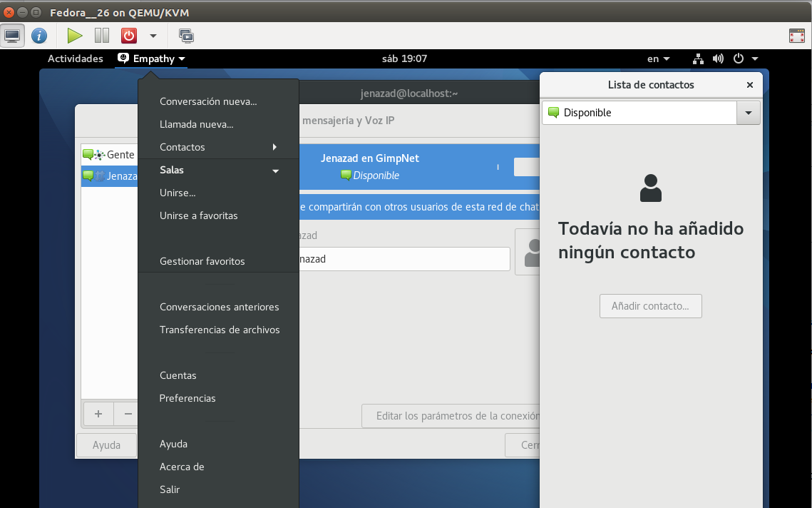Open the Actividades overview

point(76,59)
